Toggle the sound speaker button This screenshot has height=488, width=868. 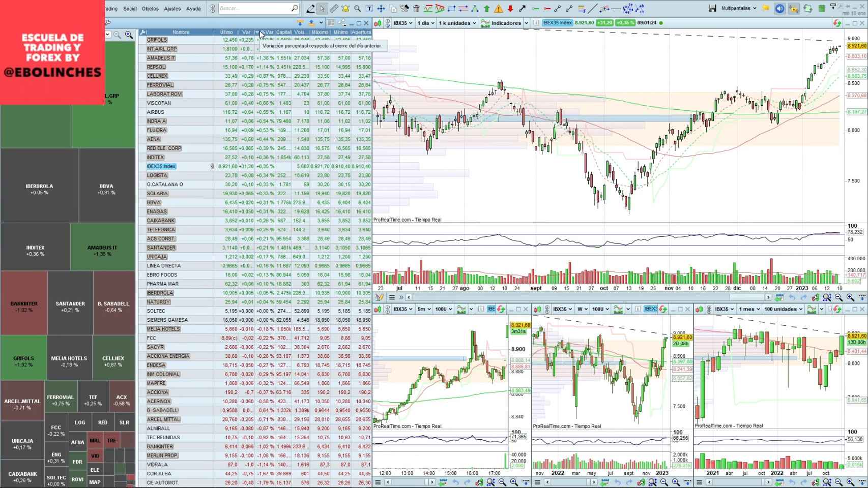779,8
